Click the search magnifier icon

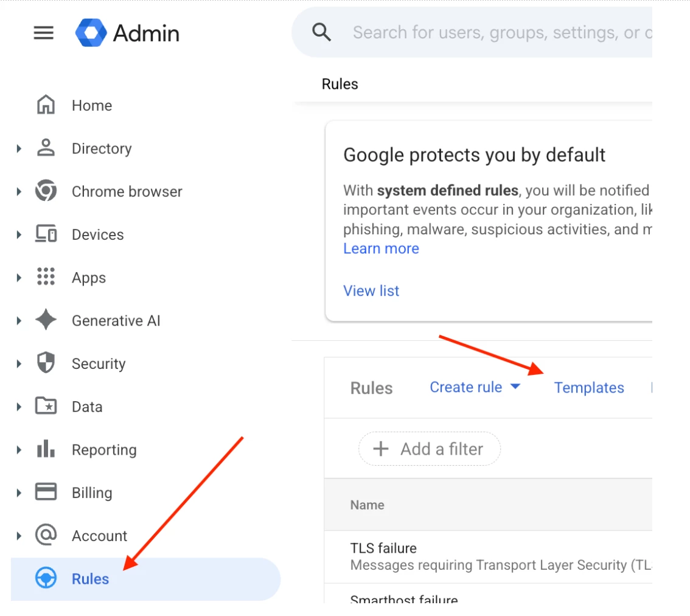[321, 32]
